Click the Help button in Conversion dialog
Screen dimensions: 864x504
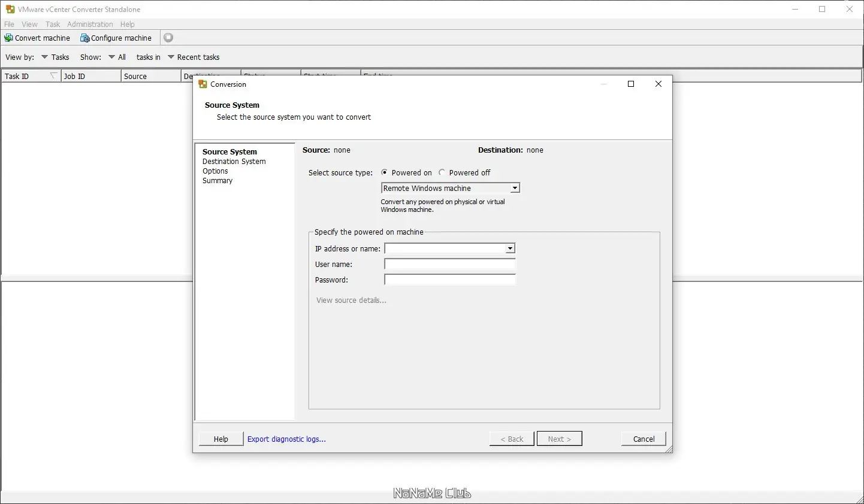pyautogui.click(x=221, y=439)
